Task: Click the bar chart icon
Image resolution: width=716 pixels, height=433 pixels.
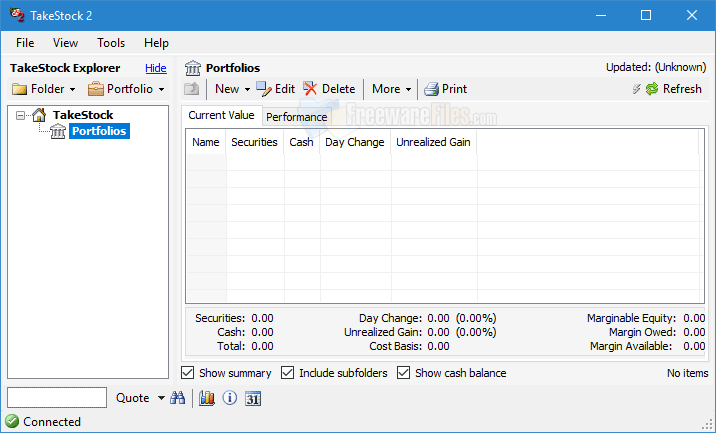Action: (x=206, y=398)
